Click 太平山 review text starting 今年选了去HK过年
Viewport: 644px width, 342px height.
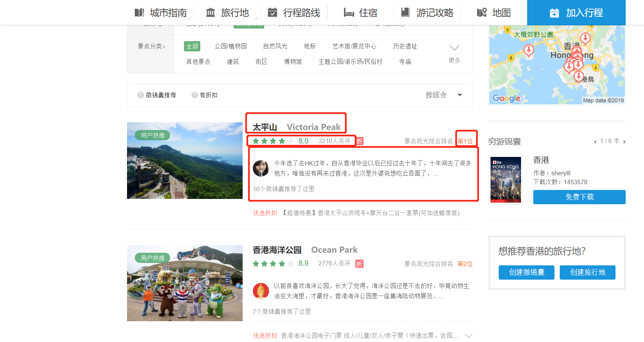(372, 168)
